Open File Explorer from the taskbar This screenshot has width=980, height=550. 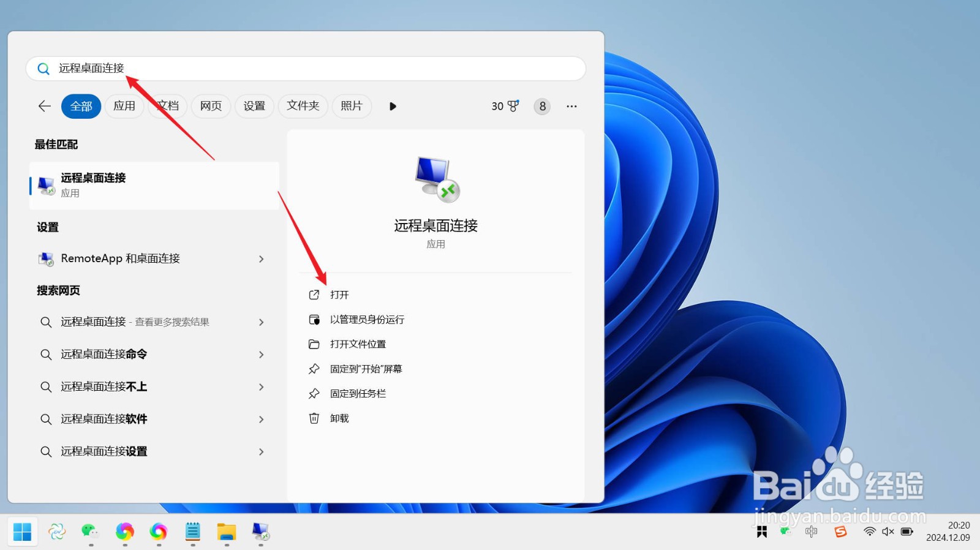click(227, 532)
